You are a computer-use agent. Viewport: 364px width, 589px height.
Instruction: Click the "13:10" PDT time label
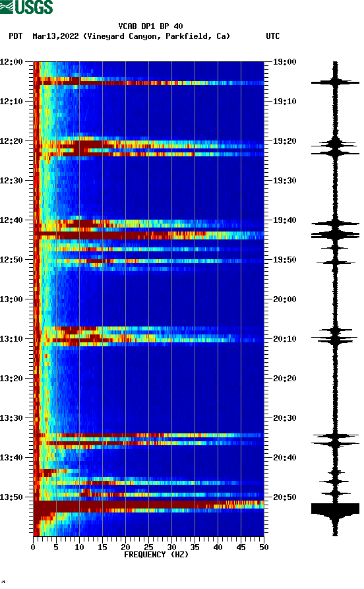[12, 338]
